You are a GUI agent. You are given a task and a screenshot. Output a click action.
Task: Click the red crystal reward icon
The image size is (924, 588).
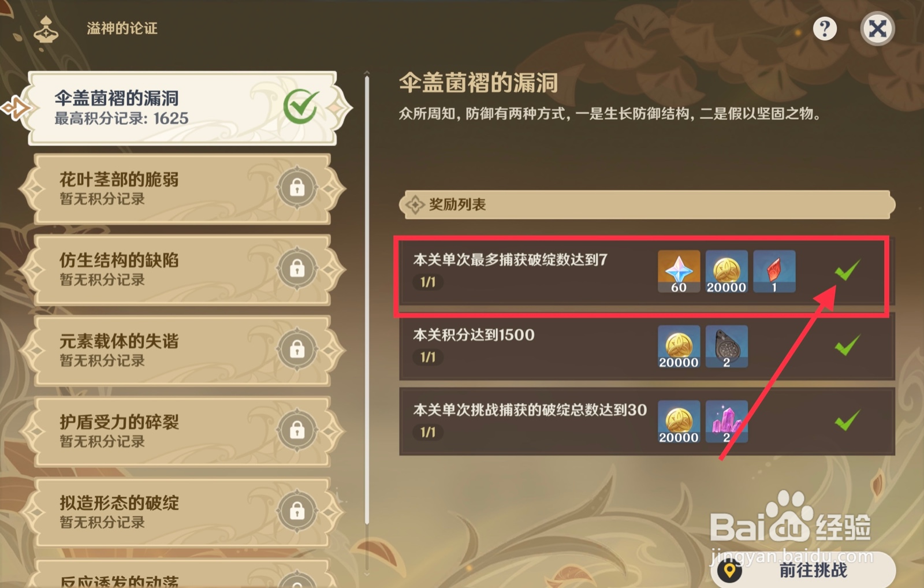tap(774, 271)
